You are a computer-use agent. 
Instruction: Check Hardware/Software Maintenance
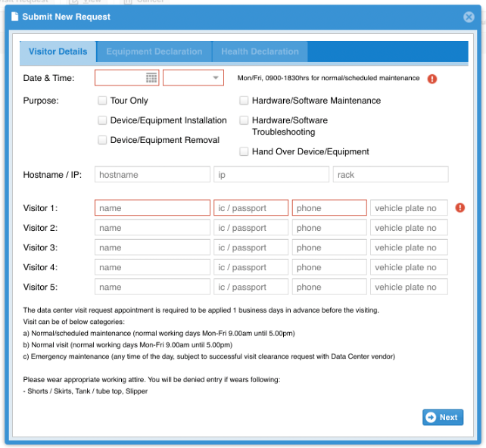(x=244, y=101)
